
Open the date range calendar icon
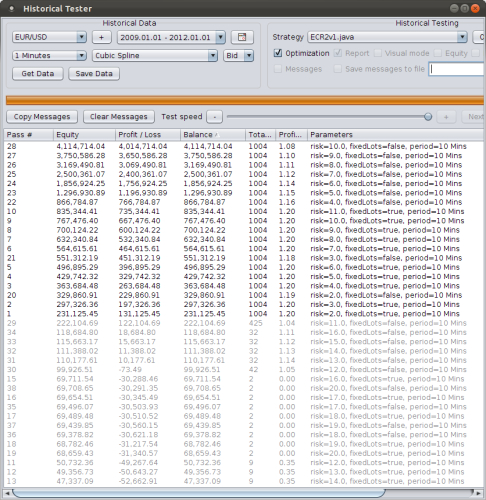pos(242,37)
